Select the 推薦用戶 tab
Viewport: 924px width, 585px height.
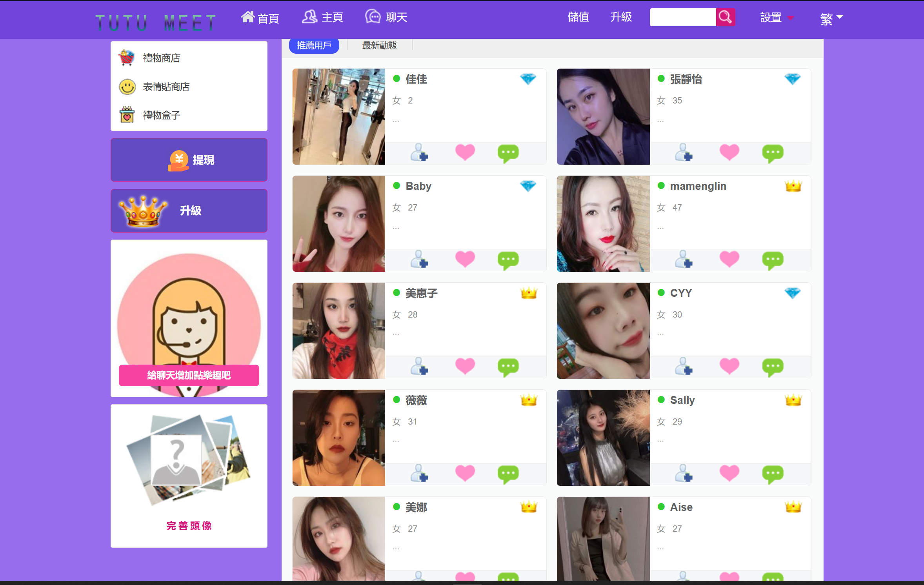[x=314, y=45]
